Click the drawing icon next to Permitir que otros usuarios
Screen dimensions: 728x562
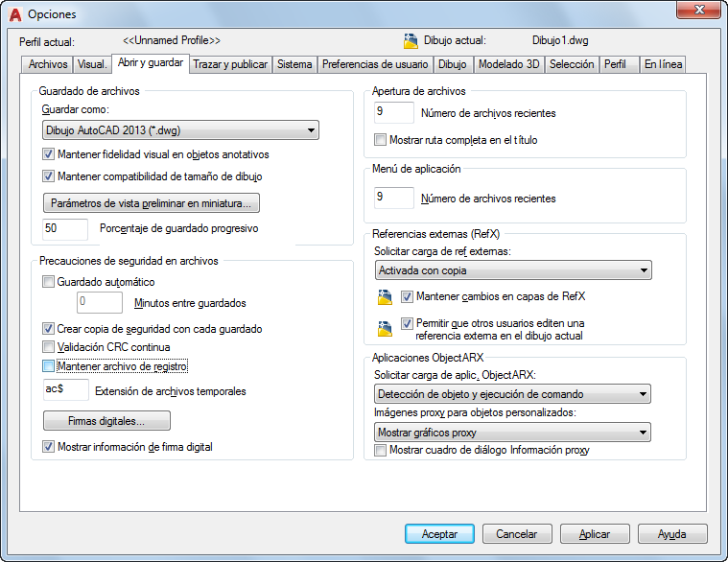click(385, 328)
